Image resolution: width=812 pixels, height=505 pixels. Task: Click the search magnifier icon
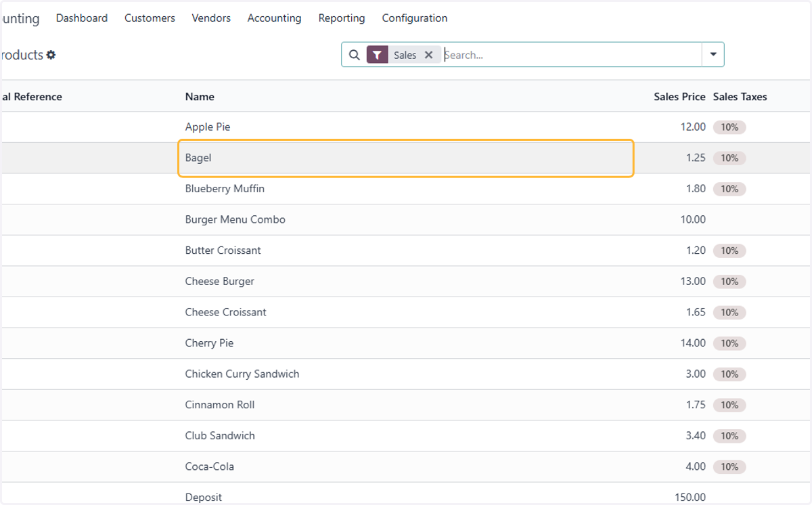355,55
